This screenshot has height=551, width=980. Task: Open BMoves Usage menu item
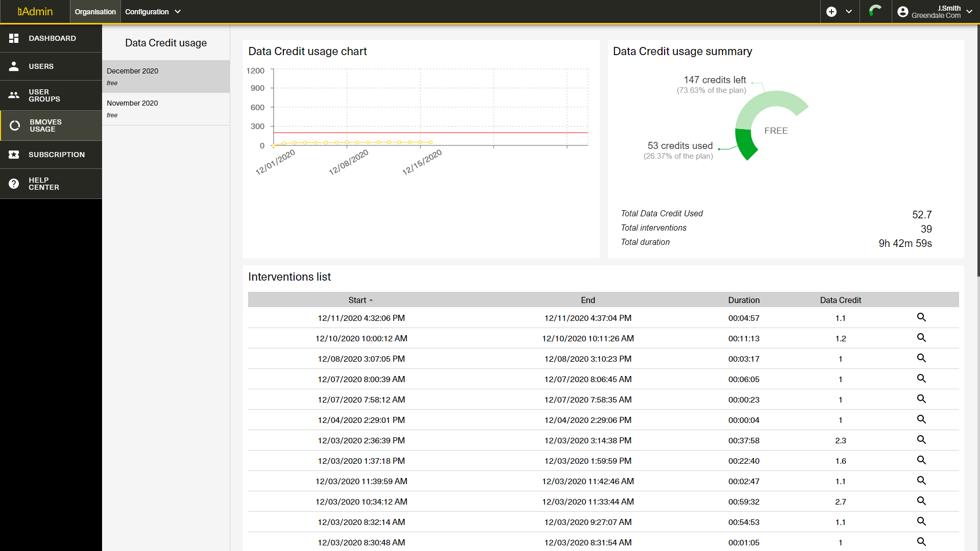[x=45, y=126]
